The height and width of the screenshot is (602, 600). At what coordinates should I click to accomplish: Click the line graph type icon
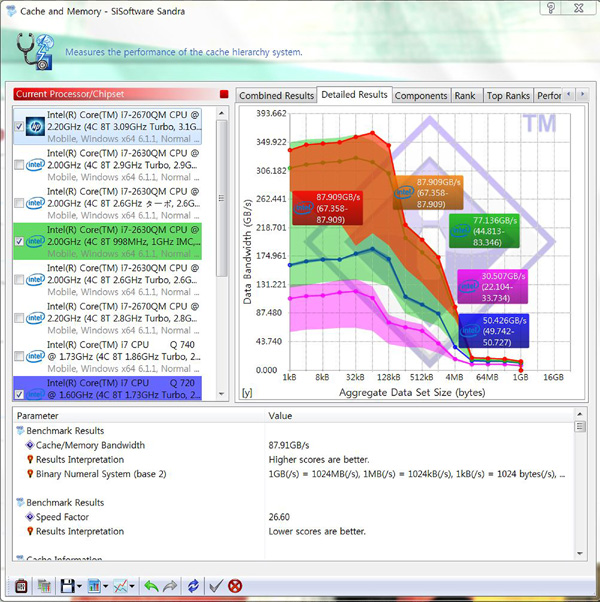click(121, 586)
